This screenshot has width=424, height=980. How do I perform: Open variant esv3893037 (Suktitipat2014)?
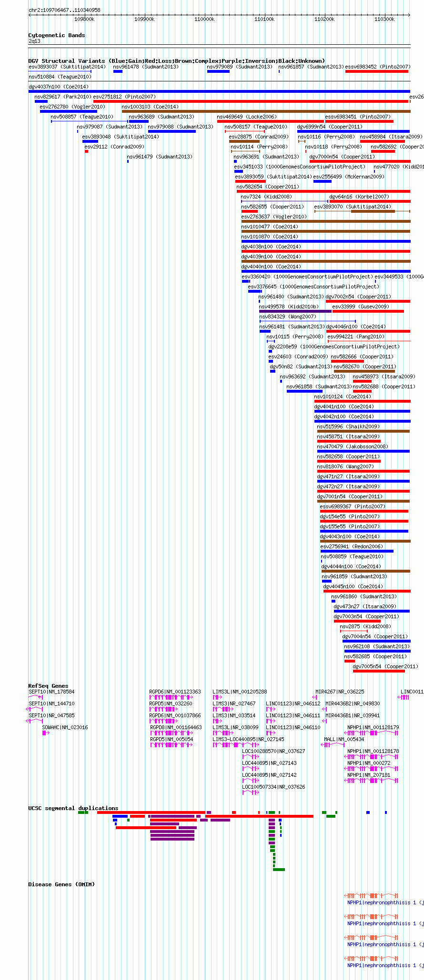click(x=67, y=67)
